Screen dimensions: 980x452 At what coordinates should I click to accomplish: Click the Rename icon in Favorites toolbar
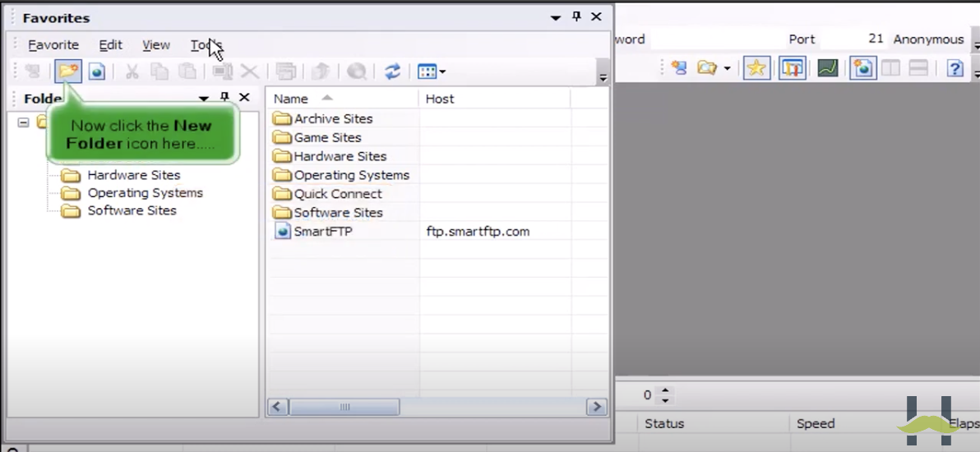pos(222,71)
